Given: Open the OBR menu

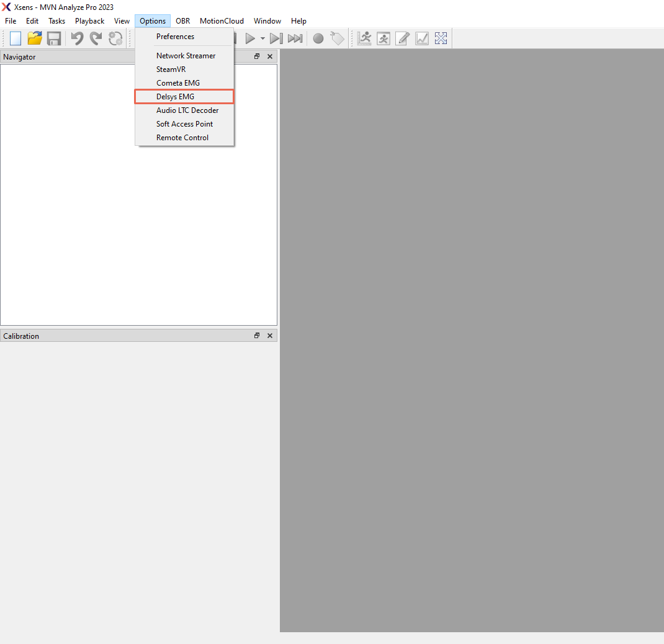Looking at the screenshot, I should click(x=183, y=20).
